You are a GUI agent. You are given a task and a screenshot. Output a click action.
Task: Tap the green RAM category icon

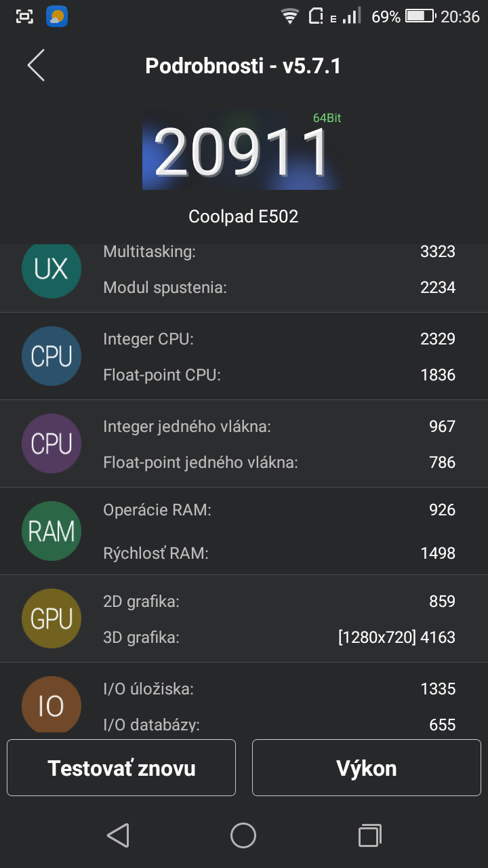pos(52,531)
